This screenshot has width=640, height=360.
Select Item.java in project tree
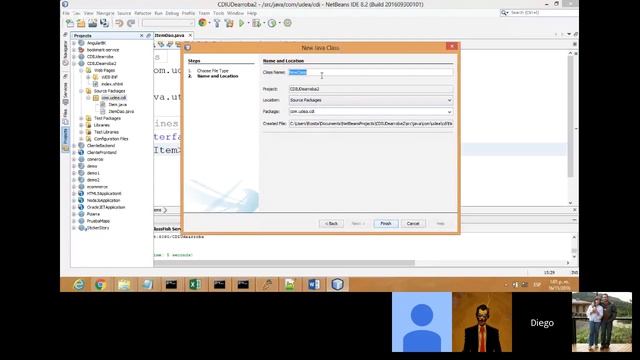pos(118,104)
